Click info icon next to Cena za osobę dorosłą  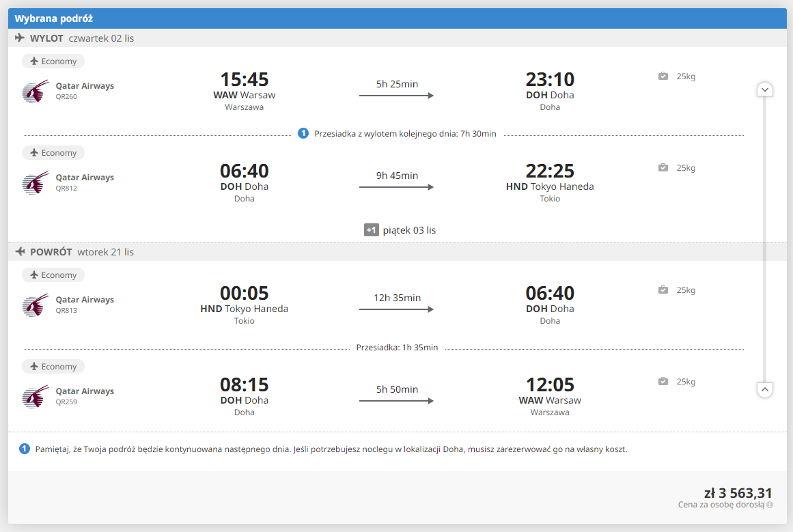[x=770, y=505]
